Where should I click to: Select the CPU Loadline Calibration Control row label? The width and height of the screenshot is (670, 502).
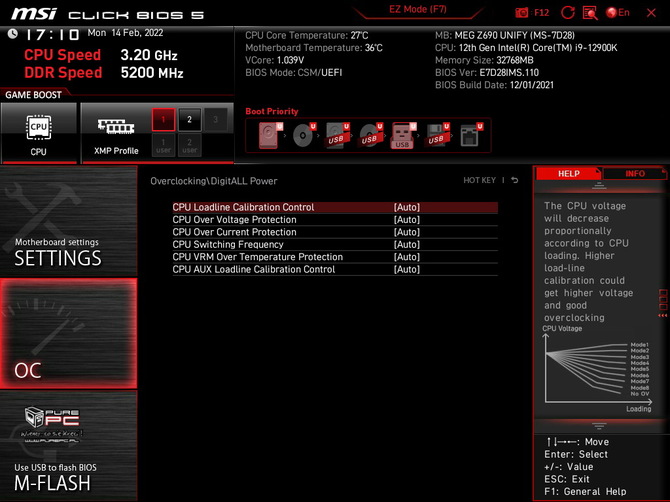(243, 207)
